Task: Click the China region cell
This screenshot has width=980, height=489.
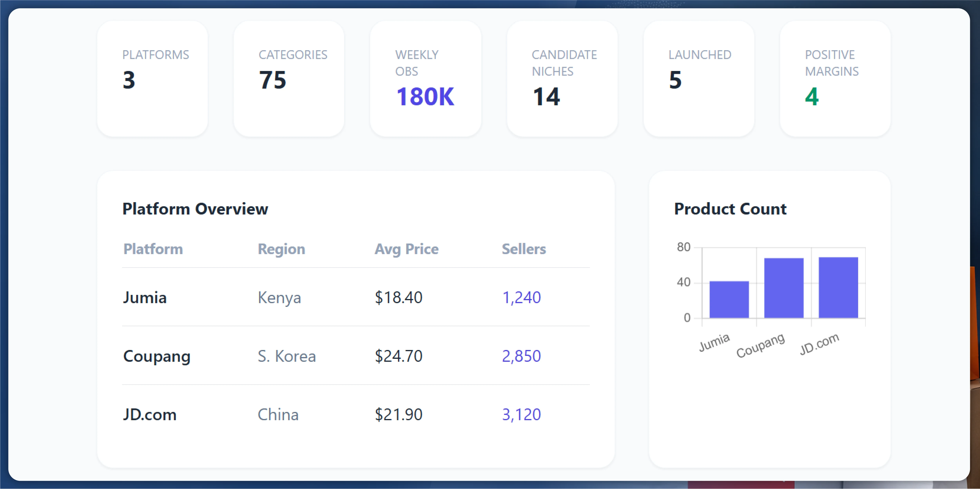Action: [278, 415]
